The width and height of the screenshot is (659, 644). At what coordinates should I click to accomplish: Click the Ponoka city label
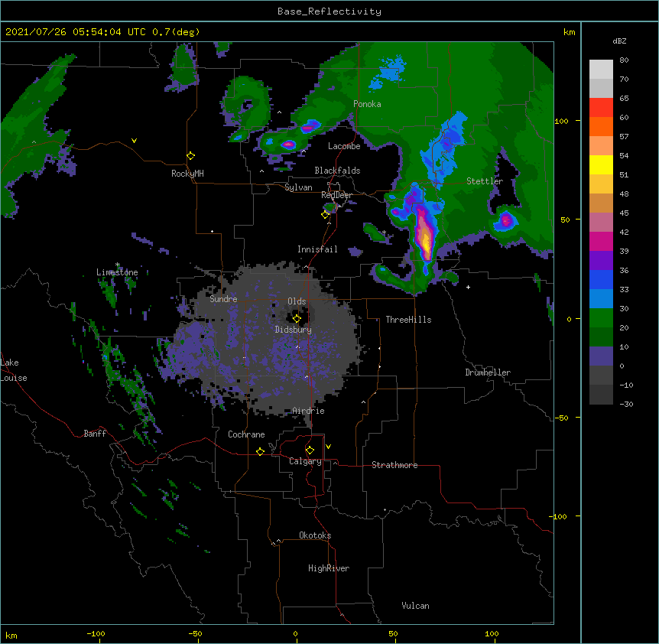(x=367, y=104)
